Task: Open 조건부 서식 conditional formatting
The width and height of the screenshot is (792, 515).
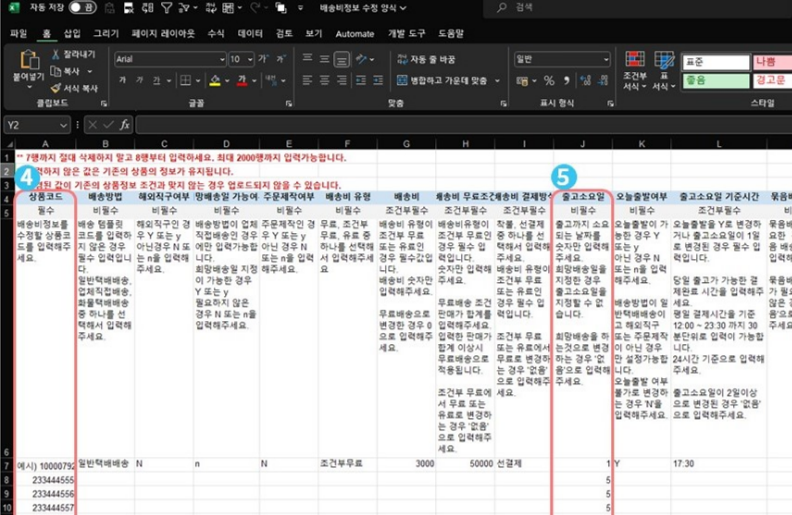Action: [x=635, y=70]
